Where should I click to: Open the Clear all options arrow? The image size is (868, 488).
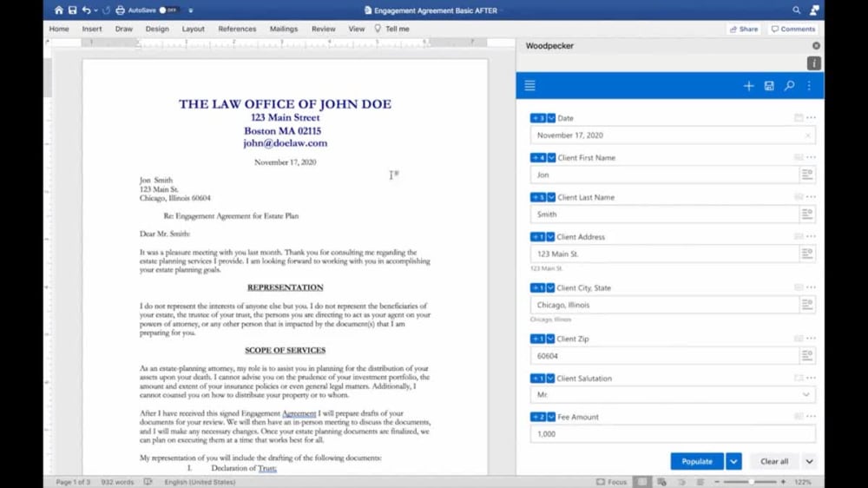tap(809, 461)
